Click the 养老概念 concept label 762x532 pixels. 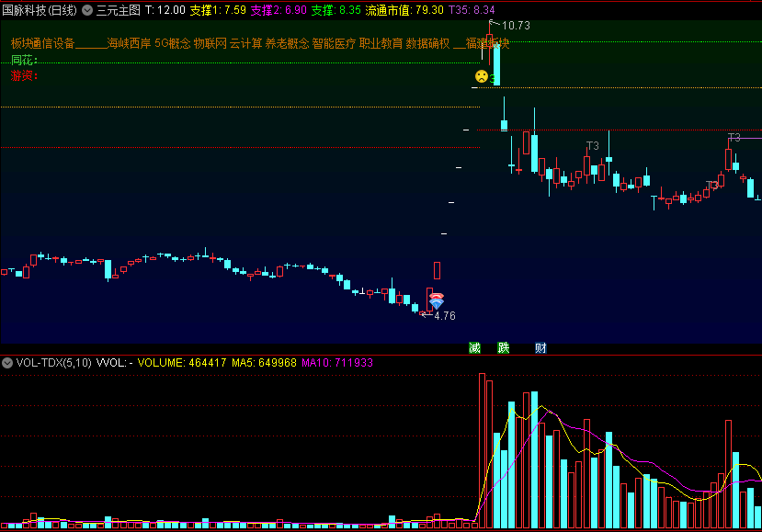pos(287,44)
